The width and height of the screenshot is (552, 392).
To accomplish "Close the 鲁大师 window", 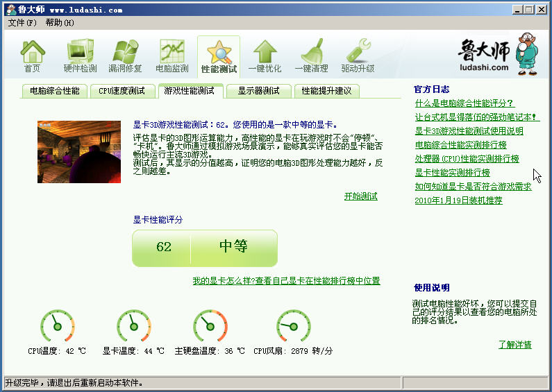I will 542,10.
